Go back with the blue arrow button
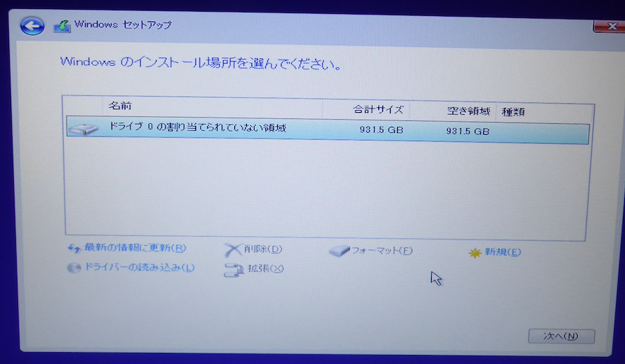 32,26
